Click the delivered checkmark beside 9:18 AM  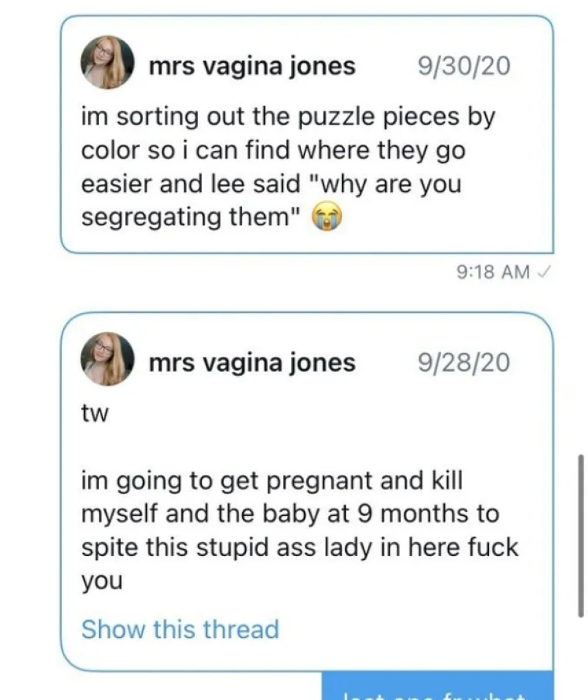coord(546,272)
